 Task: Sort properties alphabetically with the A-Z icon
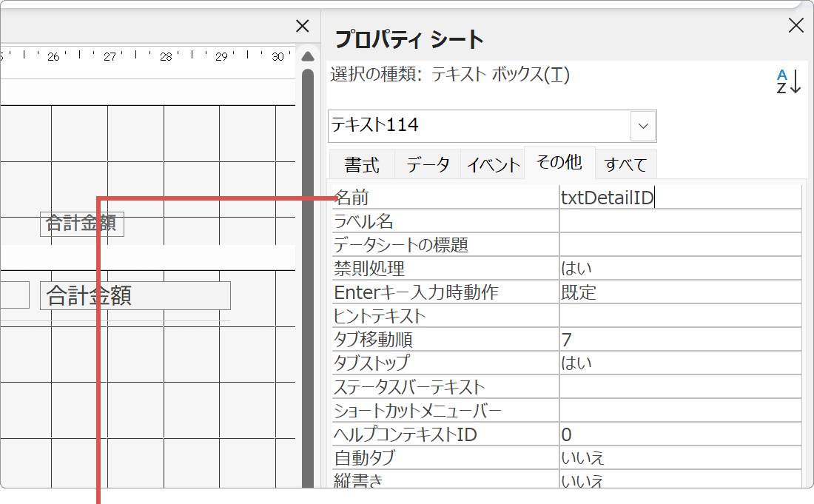point(788,83)
